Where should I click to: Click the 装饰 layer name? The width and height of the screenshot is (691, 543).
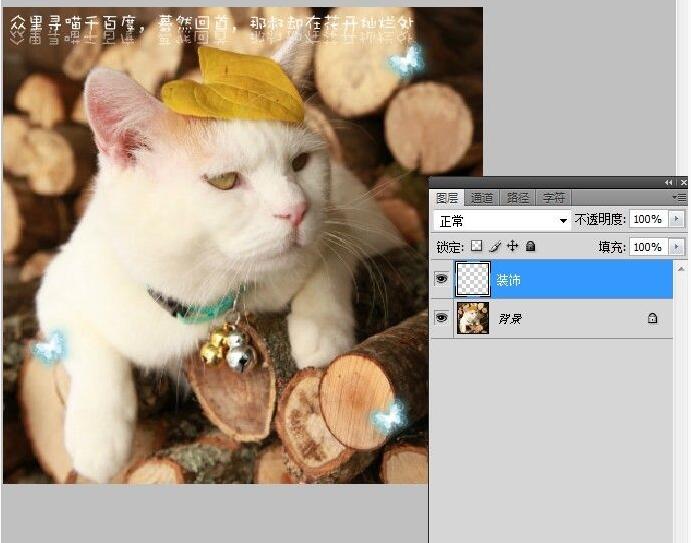click(x=509, y=280)
